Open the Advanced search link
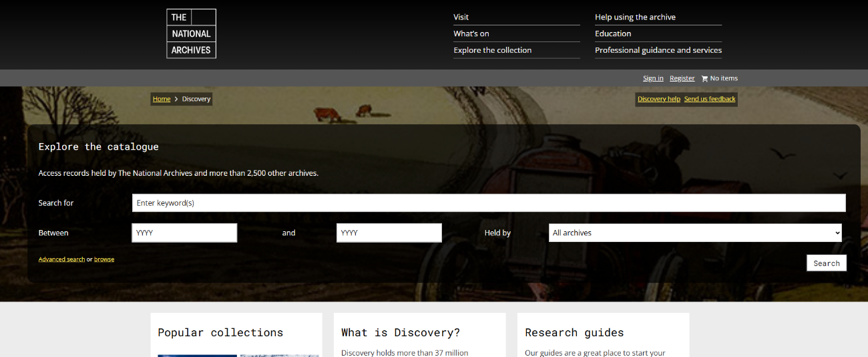 (61, 259)
